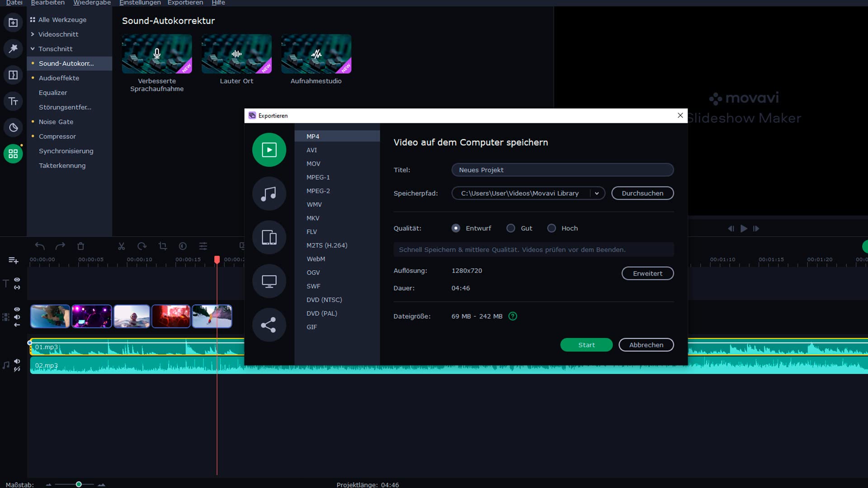The image size is (868, 488).
Task: Open the titles Tt sidebar icon
Action: [x=13, y=101]
